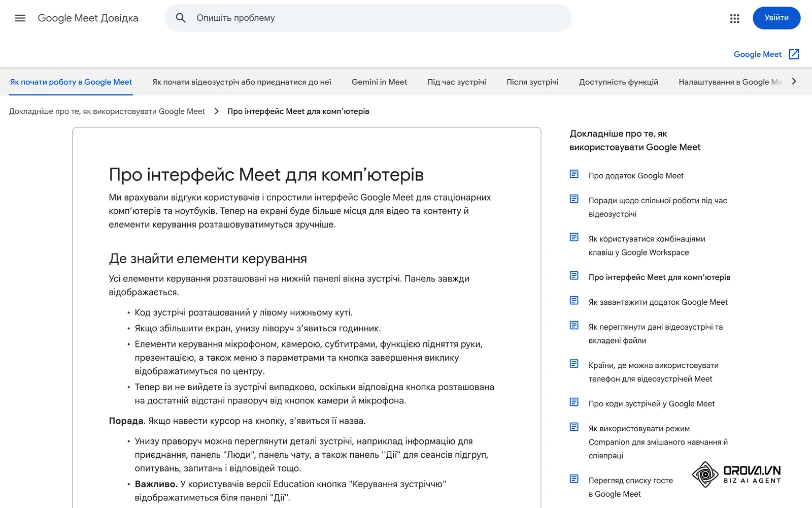The width and height of the screenshot is (812, 508).
Task: Click the document icon beside 'Країни, де можна використовувати телефон'
Action: (574, 364)
